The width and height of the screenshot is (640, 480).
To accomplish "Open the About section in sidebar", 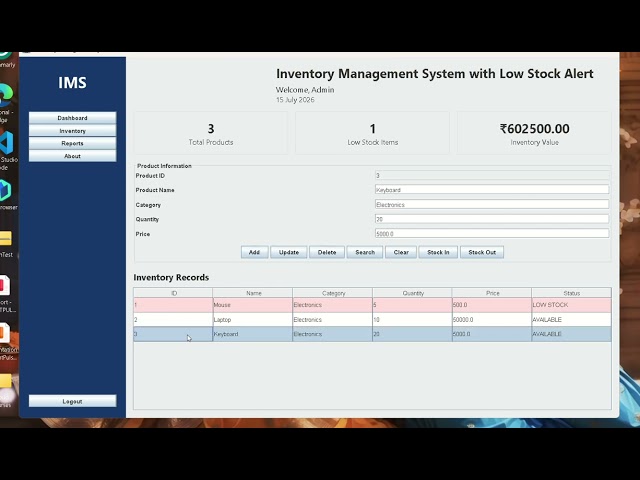I will pyautogui.click(x=72, y=156).
